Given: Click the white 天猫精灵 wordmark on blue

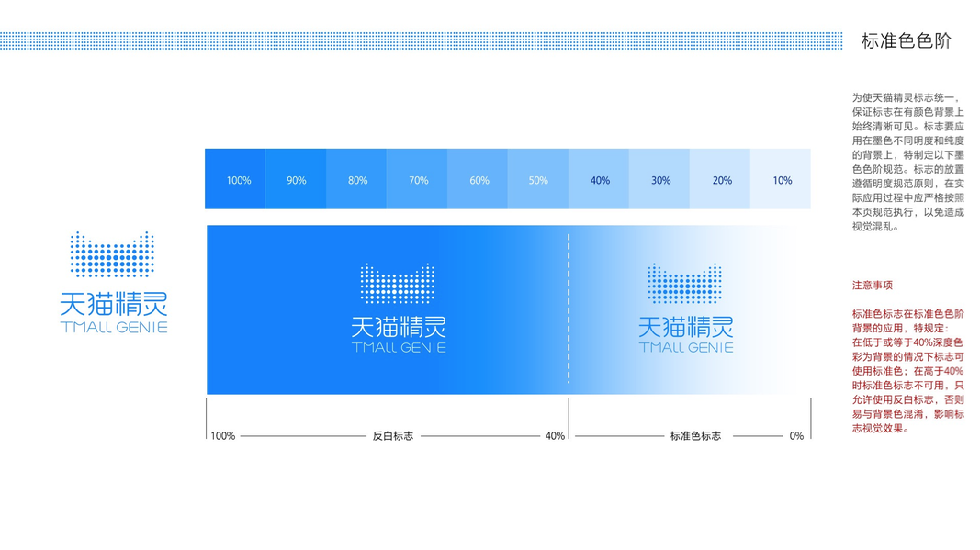Looking at the screenshot, I should pyautogui.click(x=399, y=328).
